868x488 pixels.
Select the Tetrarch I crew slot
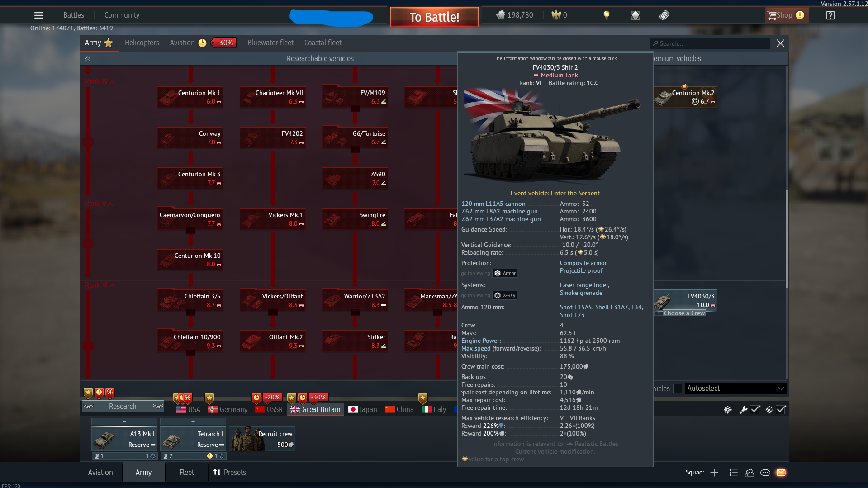click(x=193, y=439)
